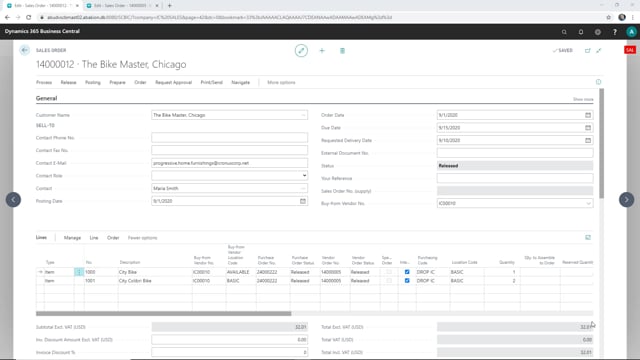
Task: Collapse the page using the diagonal arrows icon
Action: [599, 51]
